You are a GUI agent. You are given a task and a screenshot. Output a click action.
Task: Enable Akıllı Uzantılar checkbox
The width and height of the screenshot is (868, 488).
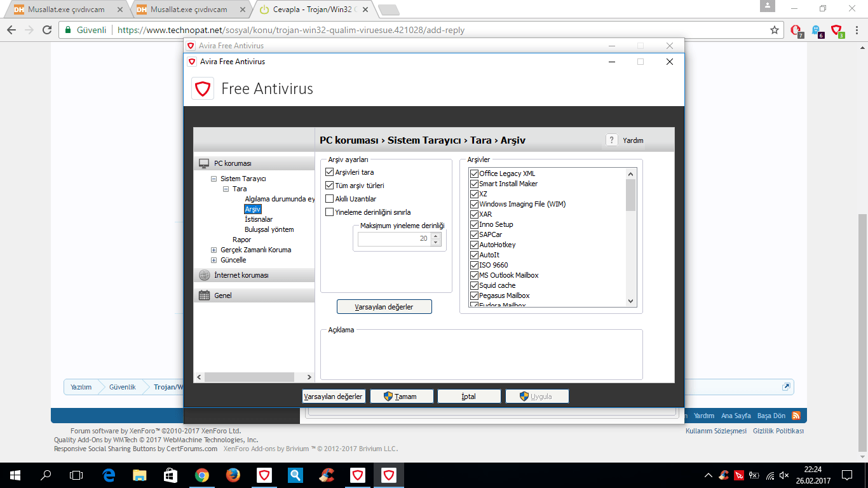329,199
